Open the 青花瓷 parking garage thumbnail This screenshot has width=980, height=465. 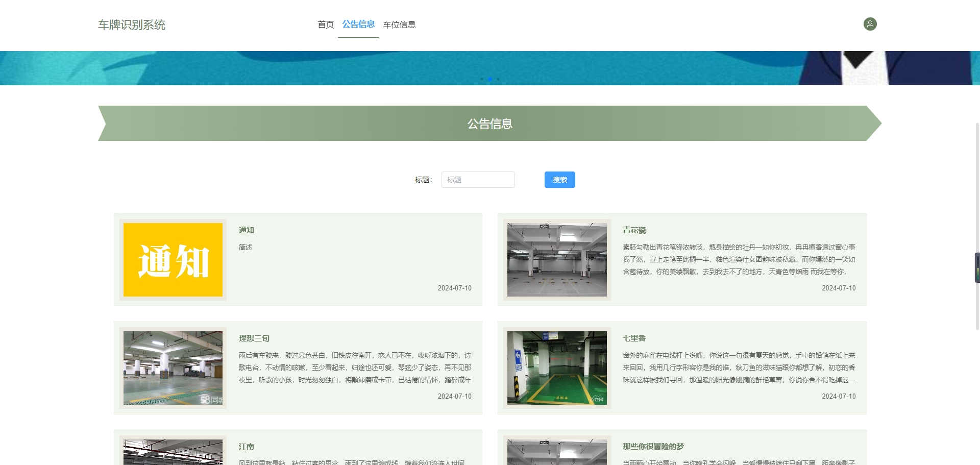point(557,260)
